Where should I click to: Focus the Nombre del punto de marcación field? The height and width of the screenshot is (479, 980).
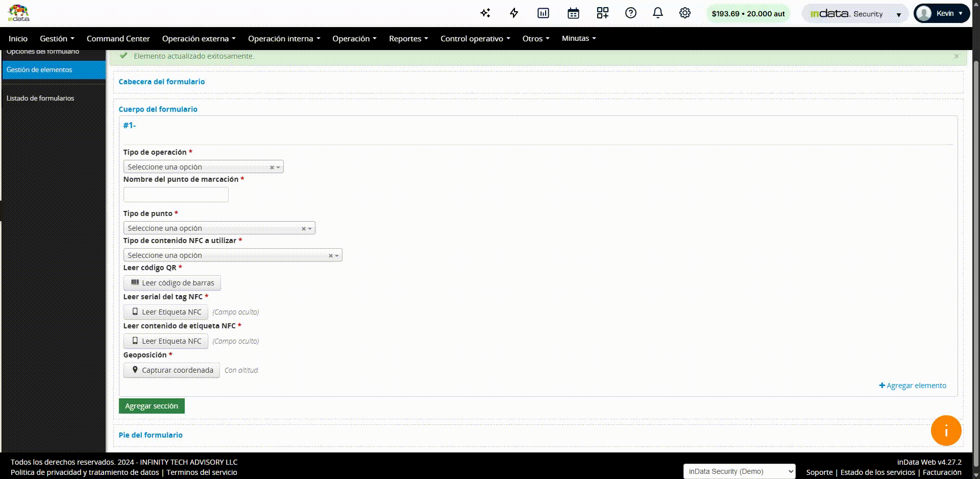coord(176,195)
